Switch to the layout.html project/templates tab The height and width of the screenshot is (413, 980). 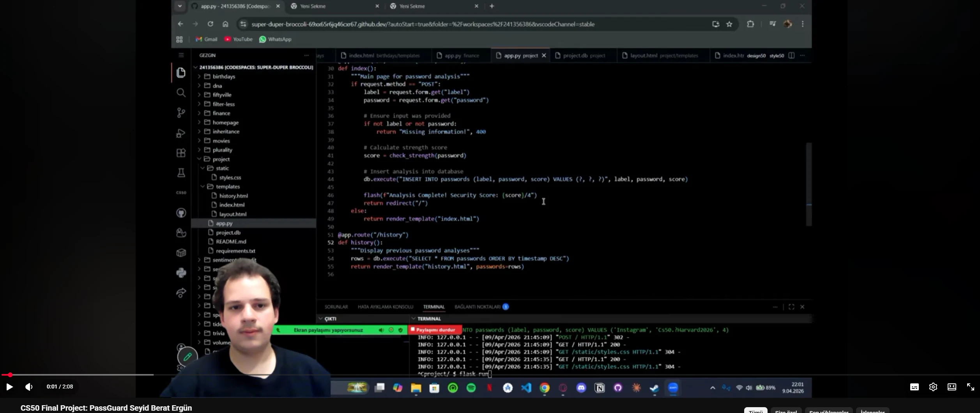point(663,55)
